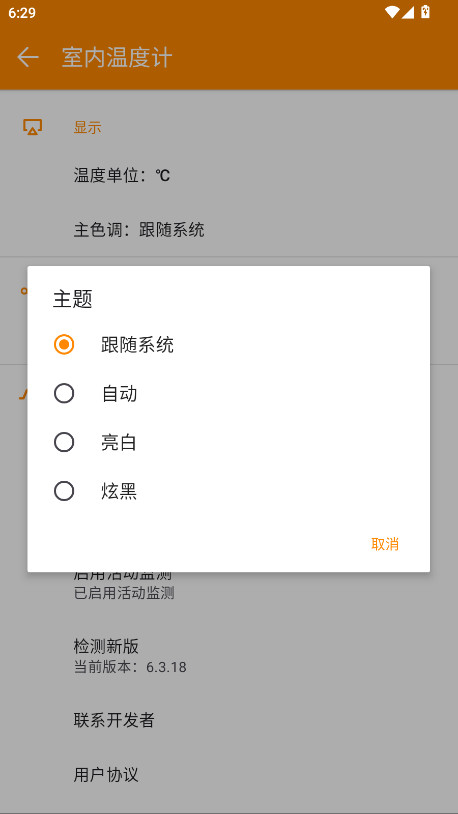The width and height of the screenshot is (458, 814).
Task: Click the 室内温度计 title
Action: click(x=117, y=57)
